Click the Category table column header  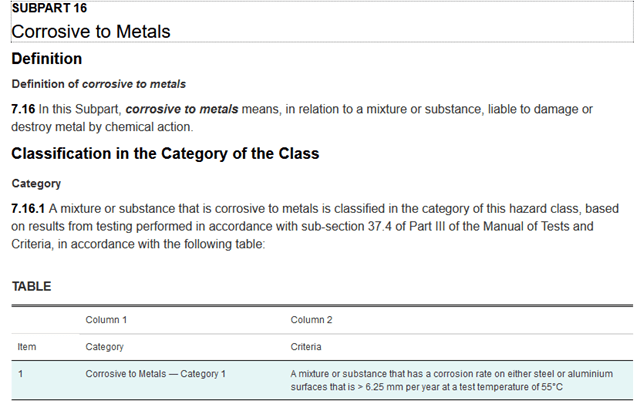pos(105,346)
